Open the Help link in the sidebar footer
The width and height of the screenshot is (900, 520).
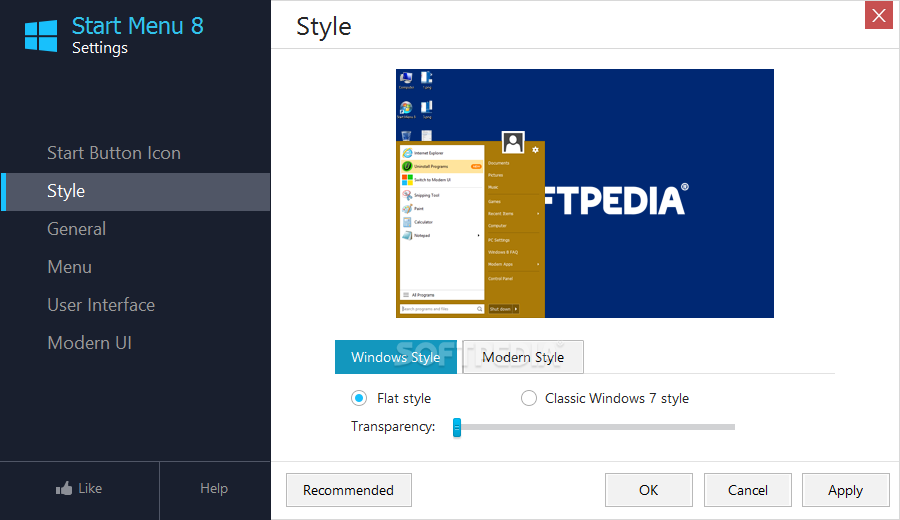[x=214, y=488]
